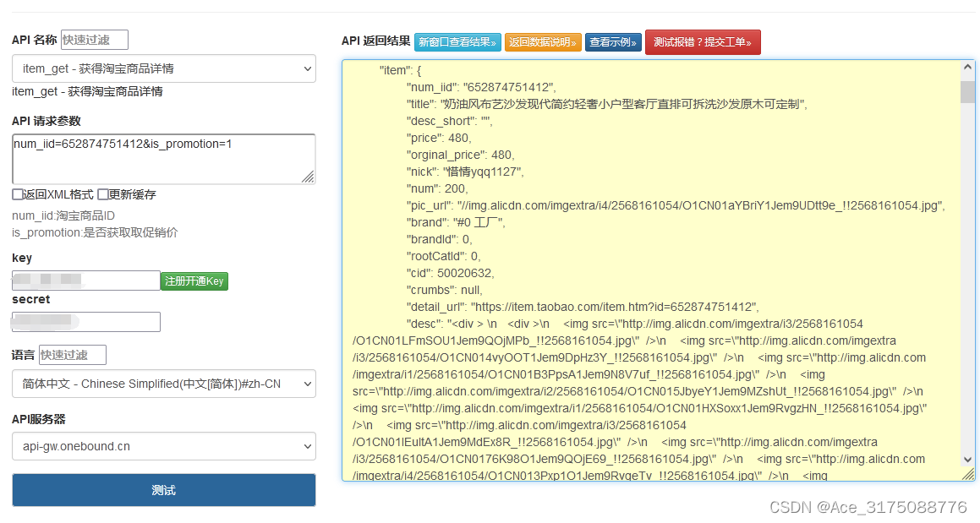Click the result scrollbar down arrow
The image size is (980, 523).
[x=967, y=460]
